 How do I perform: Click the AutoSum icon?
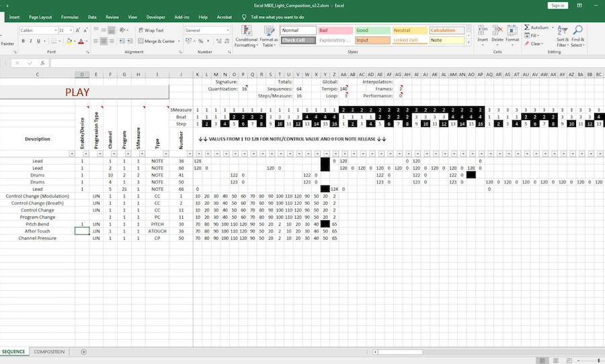[x=536, y=28]
